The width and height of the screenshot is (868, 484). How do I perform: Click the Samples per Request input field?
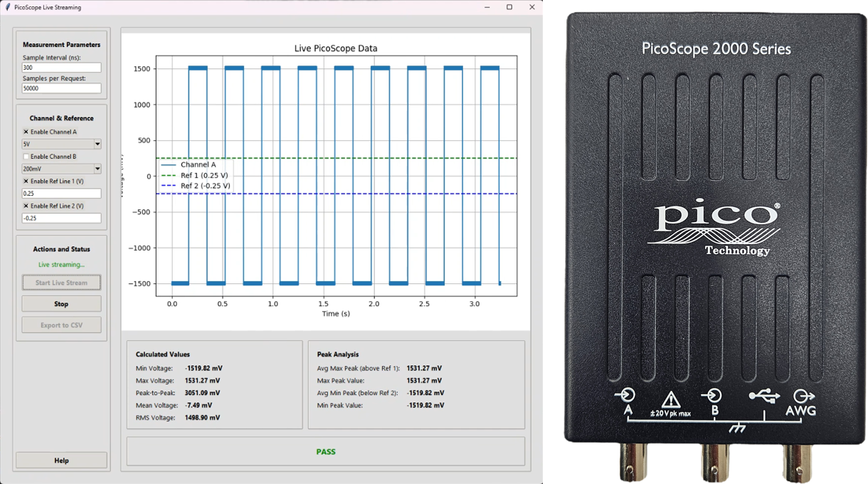[x=61, y=88]
